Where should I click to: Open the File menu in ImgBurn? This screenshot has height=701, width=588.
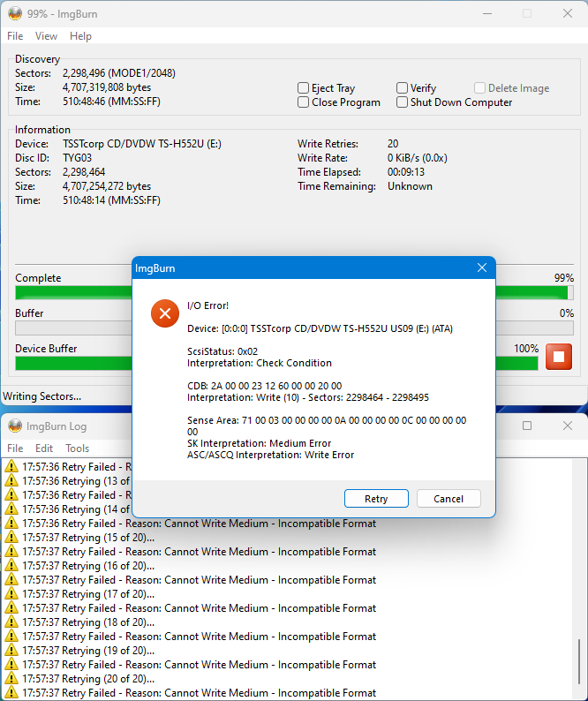(15, 36)
